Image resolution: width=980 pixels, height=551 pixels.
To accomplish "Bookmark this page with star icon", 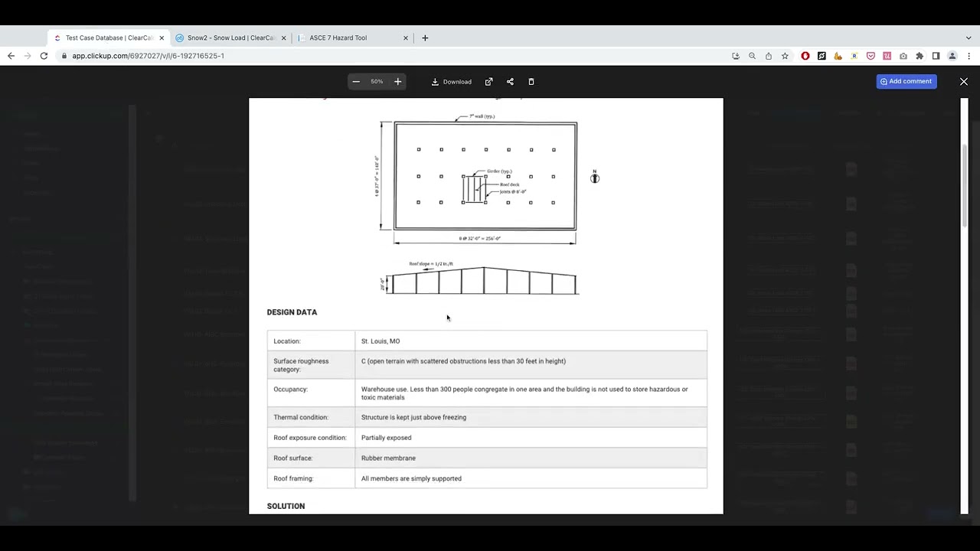I will pyautogui.click(x=785, y=56).
